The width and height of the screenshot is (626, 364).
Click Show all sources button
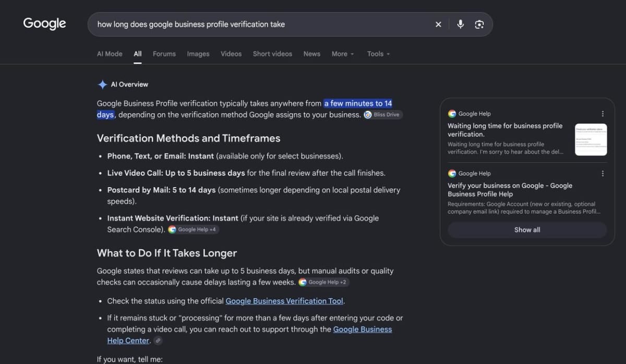click(x=527, y=230)
